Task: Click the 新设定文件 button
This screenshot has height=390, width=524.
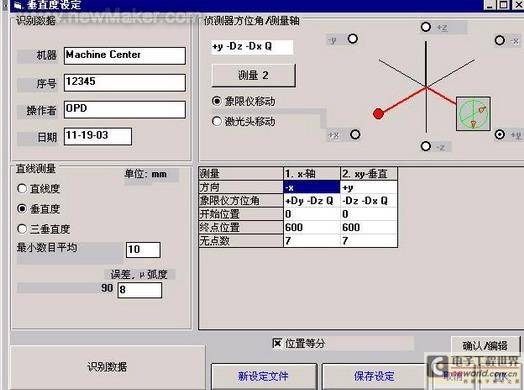Action: (264, 376)
